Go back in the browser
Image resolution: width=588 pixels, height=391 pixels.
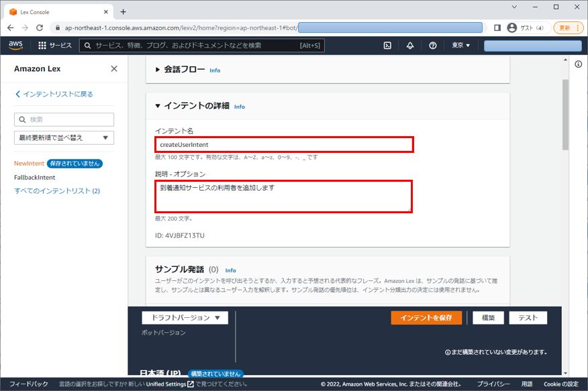(11, 27)
